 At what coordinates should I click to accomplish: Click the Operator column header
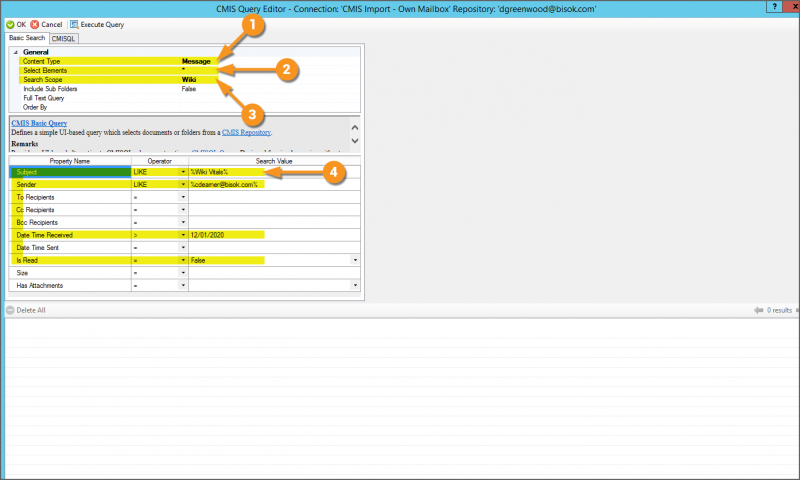(x=160, y=161)
